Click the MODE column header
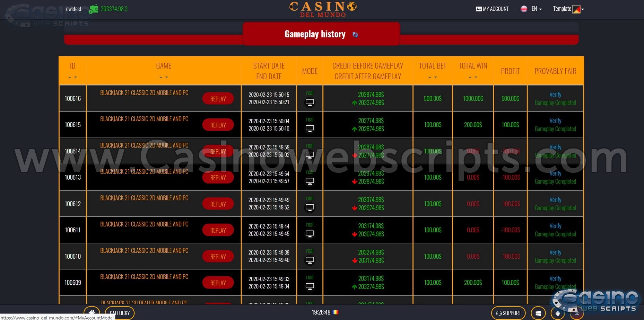The height and width of the screenshot is (320, 644). pyautogui.click(x=310, y=71)
